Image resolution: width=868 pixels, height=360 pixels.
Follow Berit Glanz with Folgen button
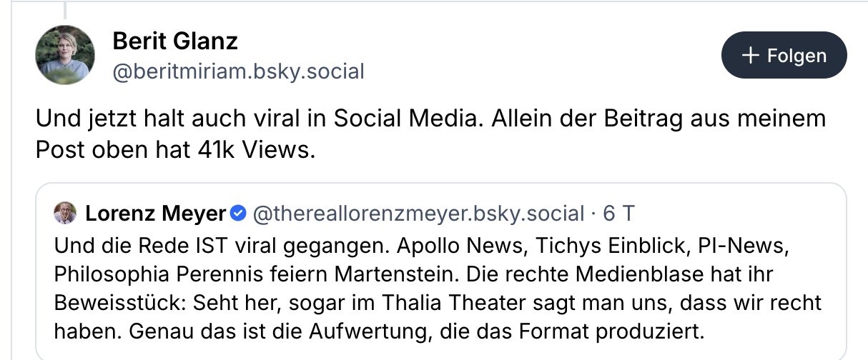point(784,56)
